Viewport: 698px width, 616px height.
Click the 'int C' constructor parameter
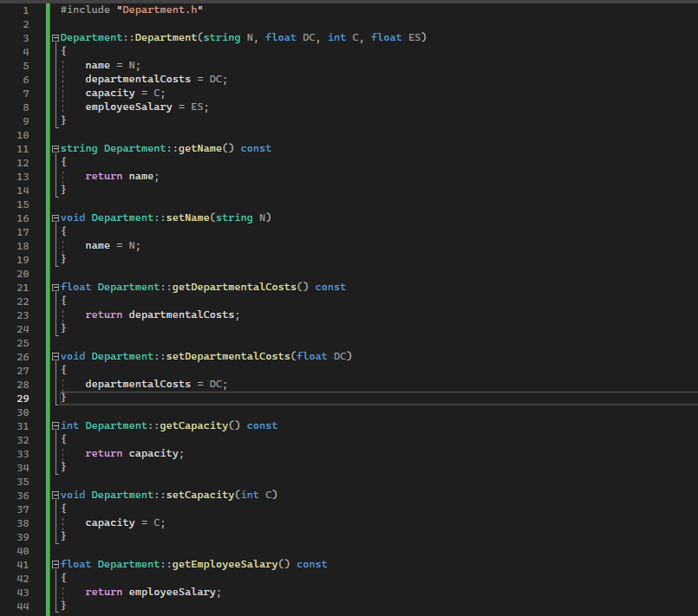click(x=342, y=38)
